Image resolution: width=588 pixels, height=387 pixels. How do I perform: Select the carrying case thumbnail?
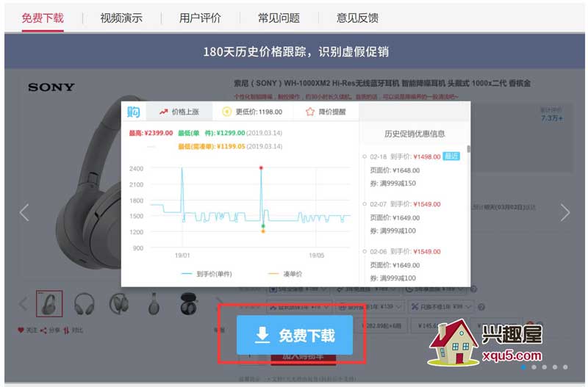point(188,303)
